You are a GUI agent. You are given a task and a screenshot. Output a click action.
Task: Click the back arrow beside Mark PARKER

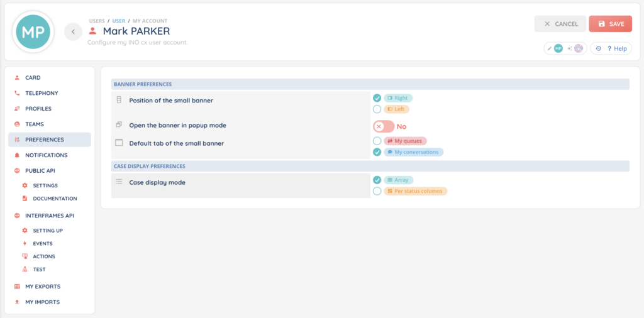(x=73, y=32)
